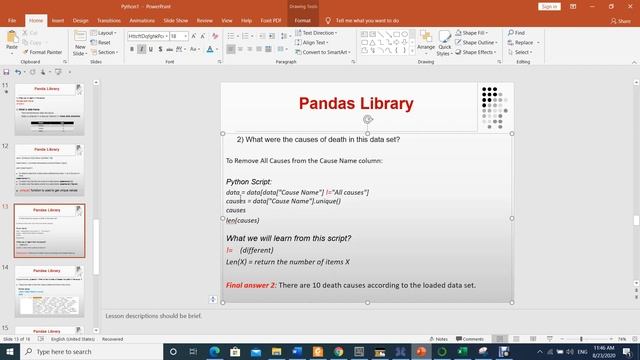
Task: Open the Excel app from taskbar
Action: tap(462, 351)
